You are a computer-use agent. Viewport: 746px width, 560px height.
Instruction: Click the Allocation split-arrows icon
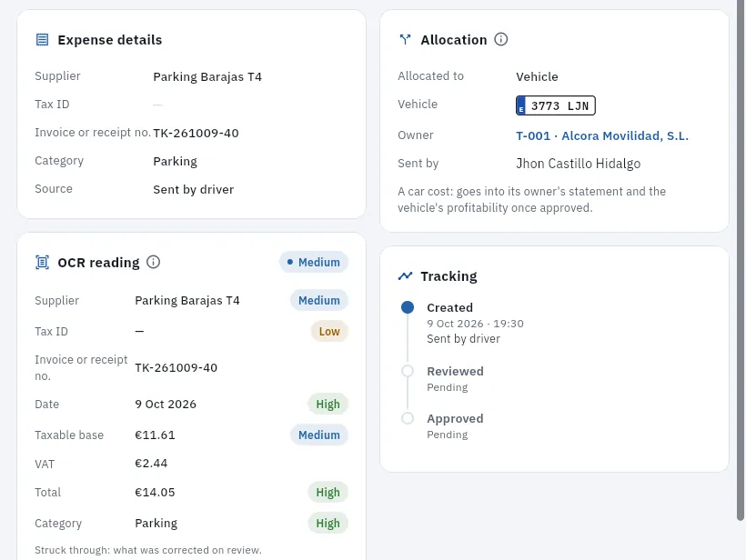pos(406,39)
